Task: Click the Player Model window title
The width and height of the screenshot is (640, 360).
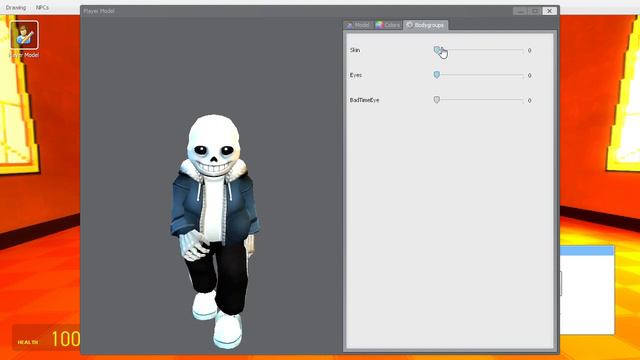Action: point(99,11)
